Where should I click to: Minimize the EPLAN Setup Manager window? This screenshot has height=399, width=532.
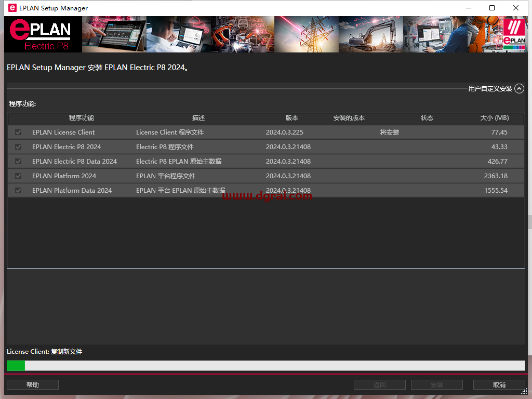coord(469,8)
